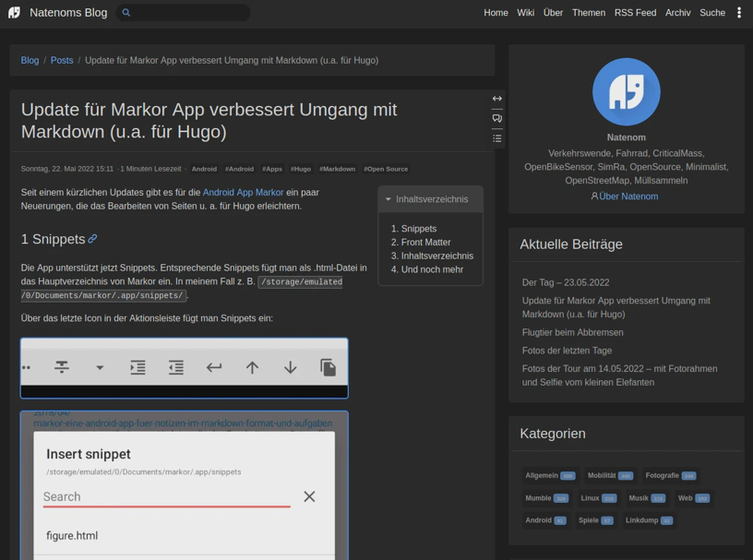Viewport: 753px width, 560px height.
Task: Type in the header search field
Action: pyautogui.click(x=183, y=13)
